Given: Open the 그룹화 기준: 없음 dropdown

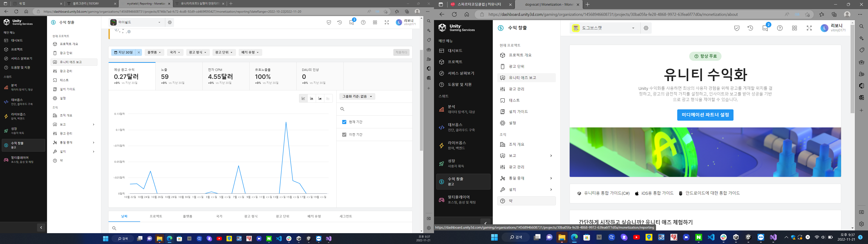Looking at the screenshot, I should coord(357,96).
